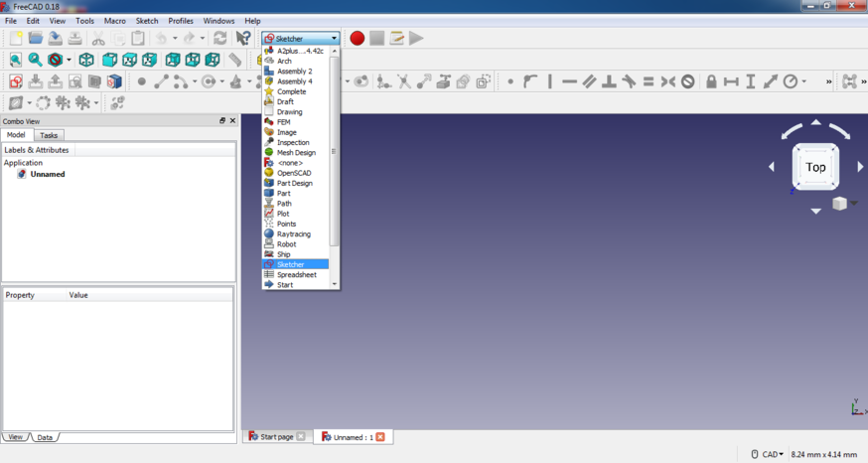This screenshot has height=463, width=868.
Task: Apply the Horizontal Distance constraint icon
Action: pos(731,81)
